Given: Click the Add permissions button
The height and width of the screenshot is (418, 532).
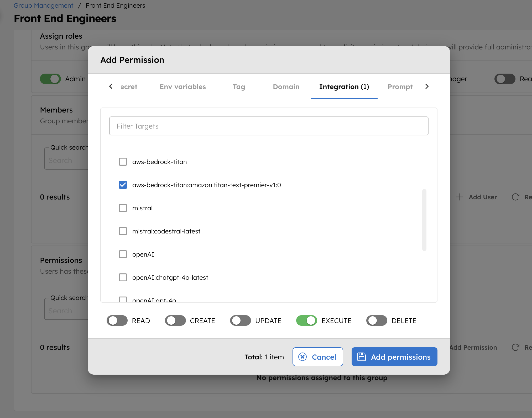Looking at the screenshot, I should [x=394, y=357].
